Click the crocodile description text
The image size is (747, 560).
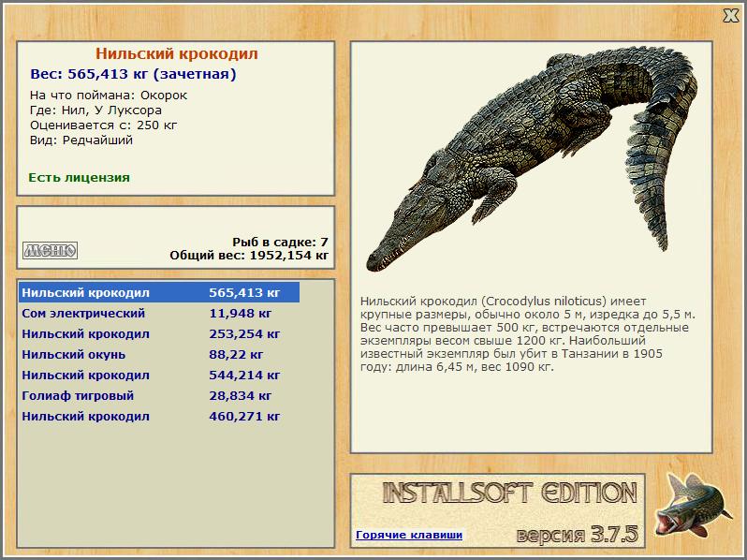click(x=528, y=333)
